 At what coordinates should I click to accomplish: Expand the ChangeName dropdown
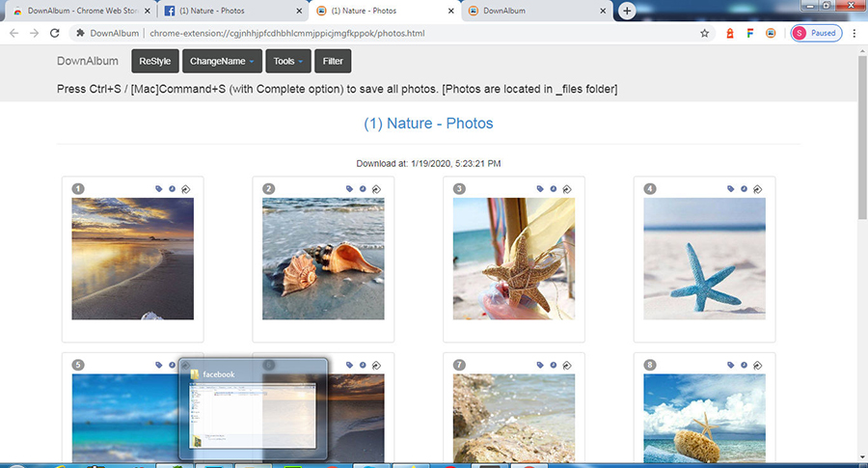(x=222, y=61)
